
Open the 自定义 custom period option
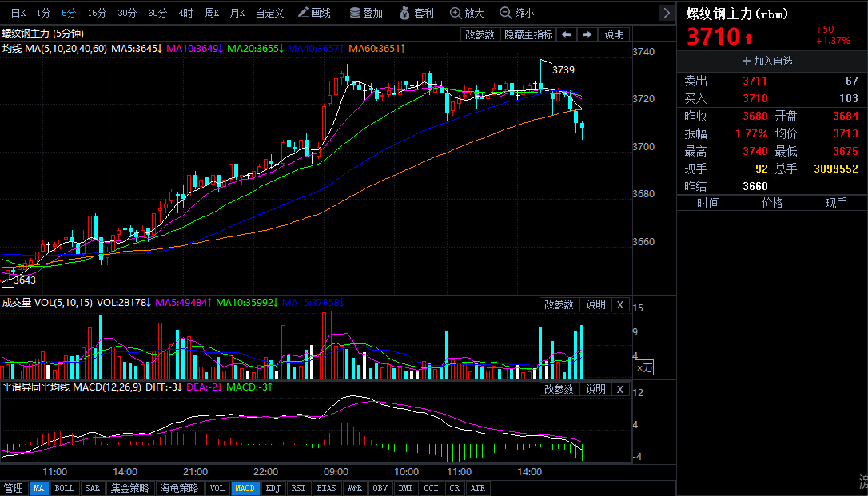(x=269, y=13)
